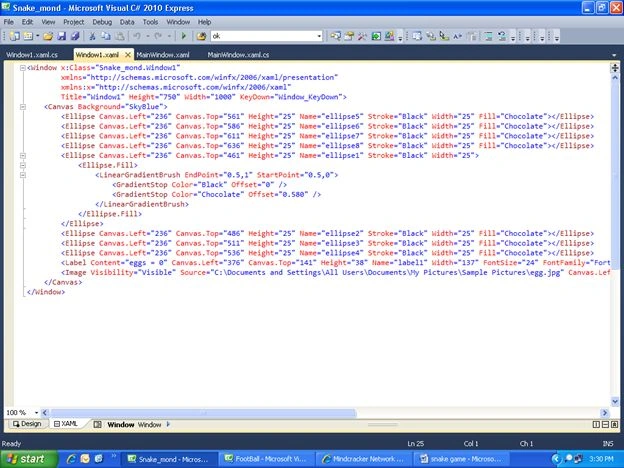624x468 pixels.
Task: Click the New Project toolbar icon
Action: click(x=15, y=36)
